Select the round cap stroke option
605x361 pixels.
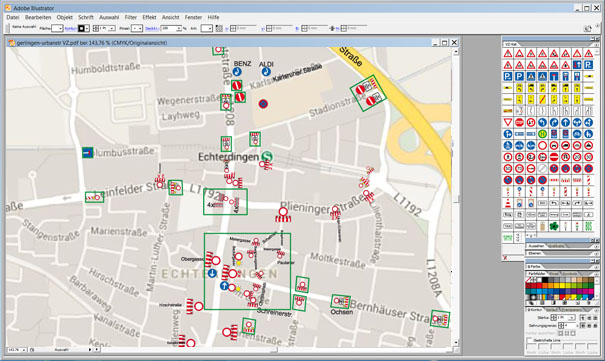pyautogui.click(x=589, y=318)
